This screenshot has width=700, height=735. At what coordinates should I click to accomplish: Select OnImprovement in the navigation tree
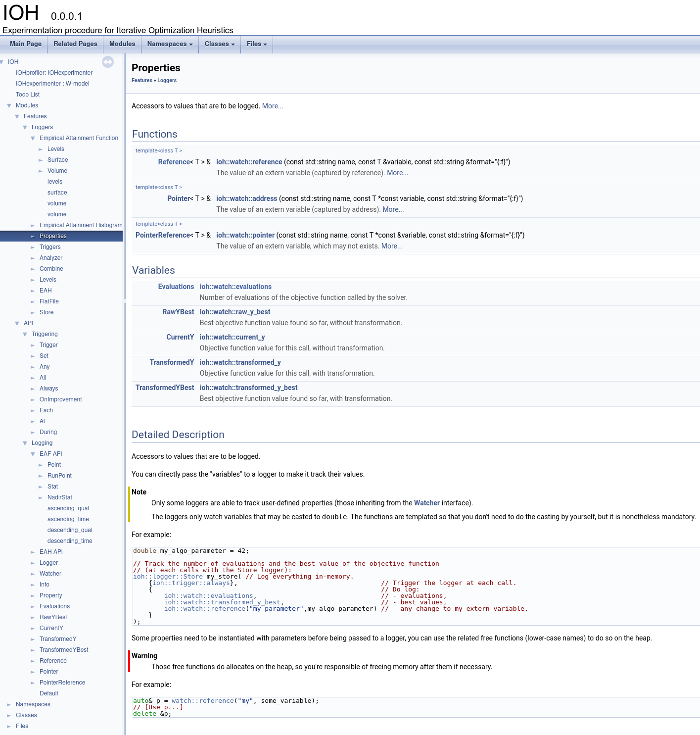coord(60,399)
